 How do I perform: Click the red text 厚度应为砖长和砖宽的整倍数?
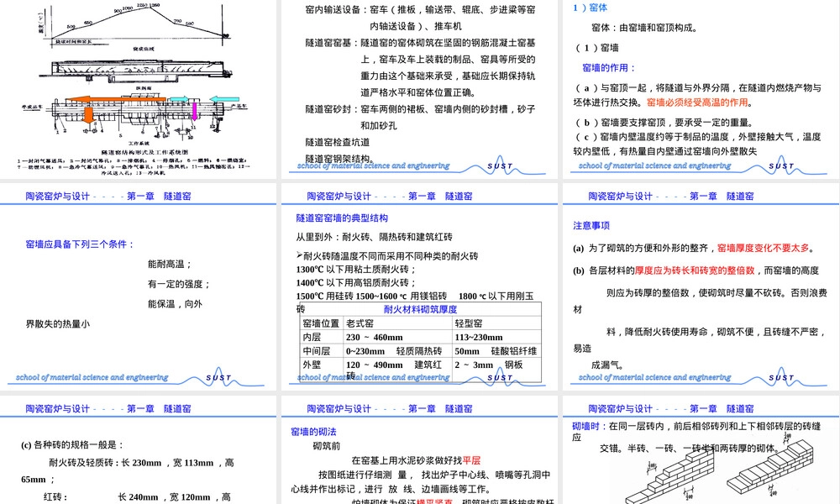[695, 270]
